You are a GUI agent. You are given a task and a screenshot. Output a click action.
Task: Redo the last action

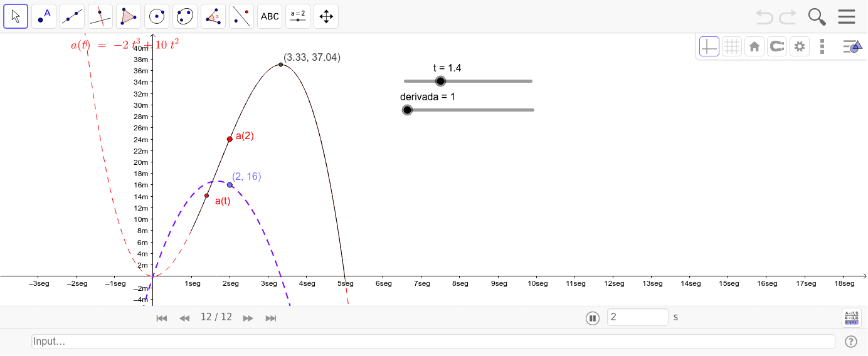pos(788,16)
